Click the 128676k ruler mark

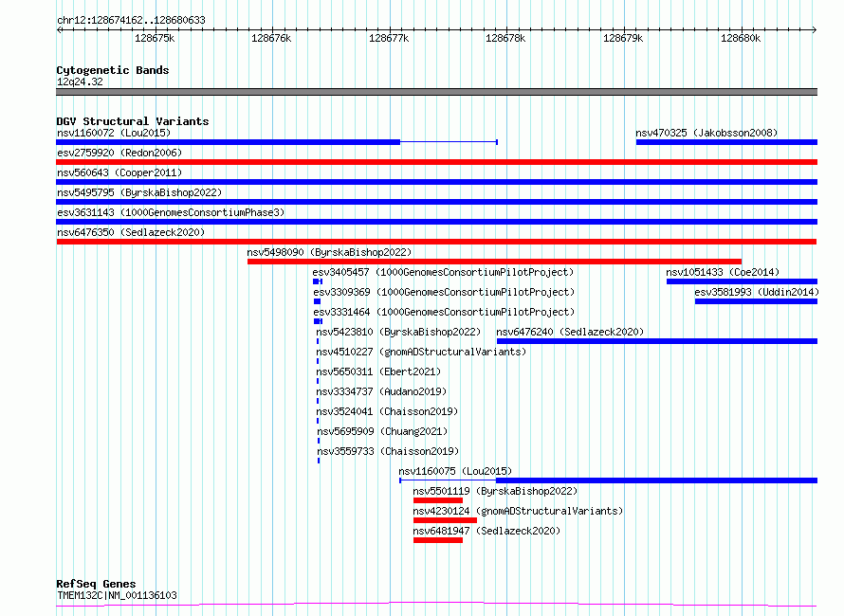click(x=271, y=38)
